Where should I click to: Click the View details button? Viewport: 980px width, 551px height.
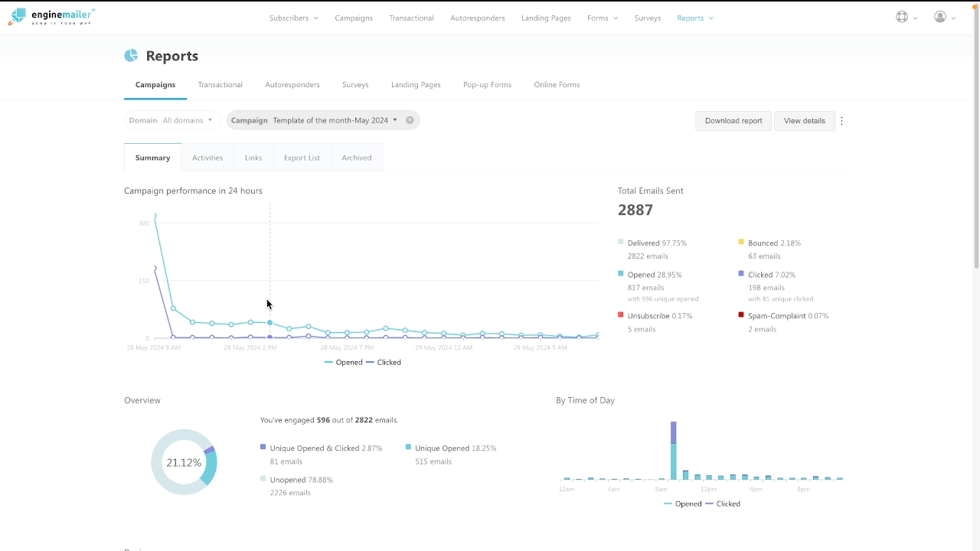pos(804,120)
